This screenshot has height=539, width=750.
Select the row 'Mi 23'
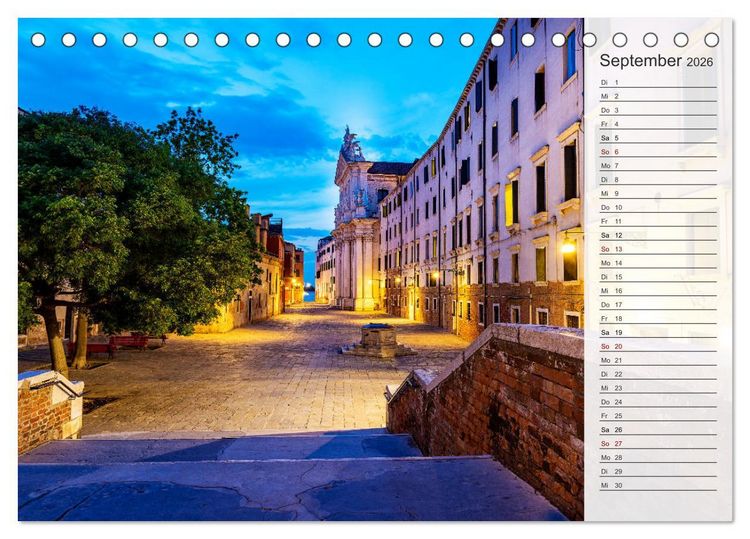[658, 387]
